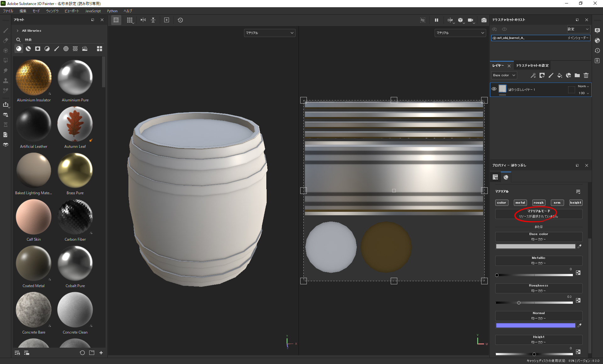The image size is (603, 364).
Task: Open マテリアル section options menu
Action: pyautogui.click(x=578, y=192)
